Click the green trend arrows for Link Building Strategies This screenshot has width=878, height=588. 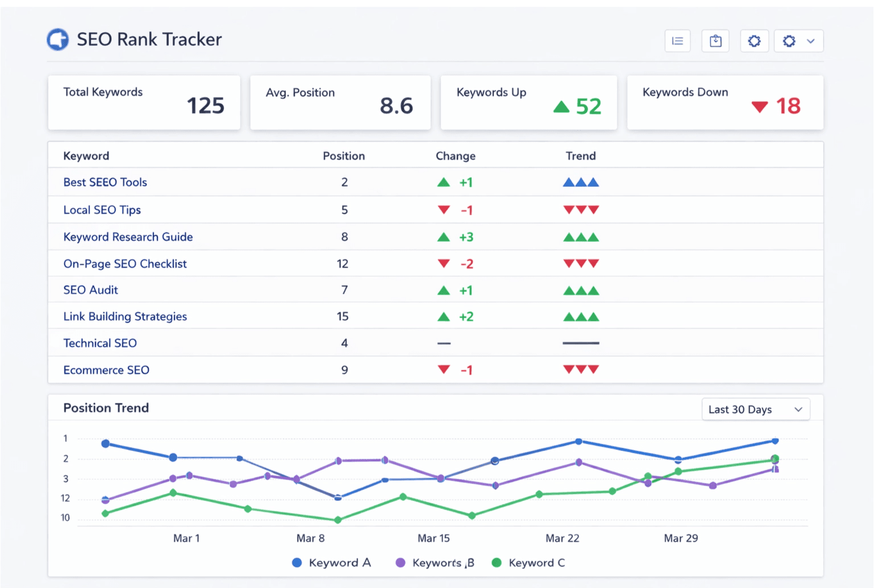coord(581,316)
